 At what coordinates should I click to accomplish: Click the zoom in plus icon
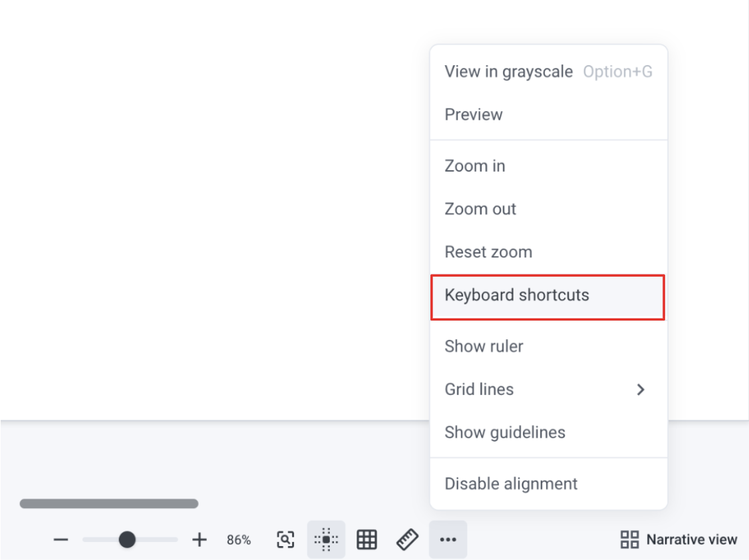(x=200, y=539)
